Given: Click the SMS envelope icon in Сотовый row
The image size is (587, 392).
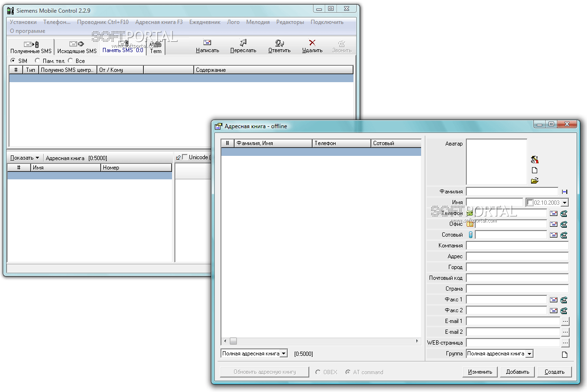Looking at the screenshot, I should (554, 235).
